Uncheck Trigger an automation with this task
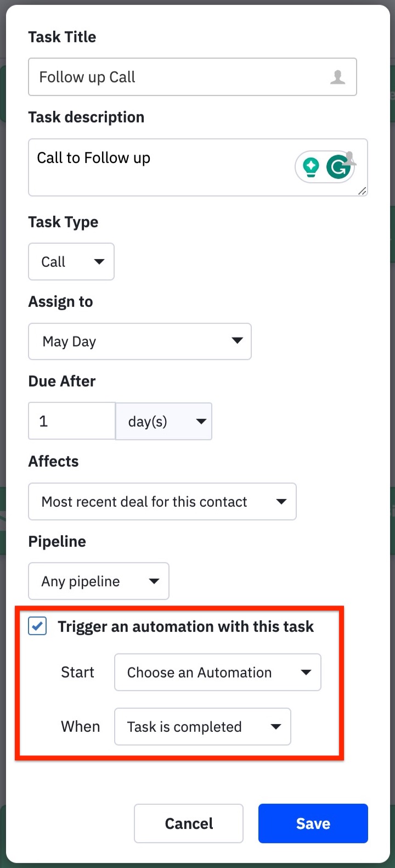Viewport: 395px width, 868px height. click(37, 625)
